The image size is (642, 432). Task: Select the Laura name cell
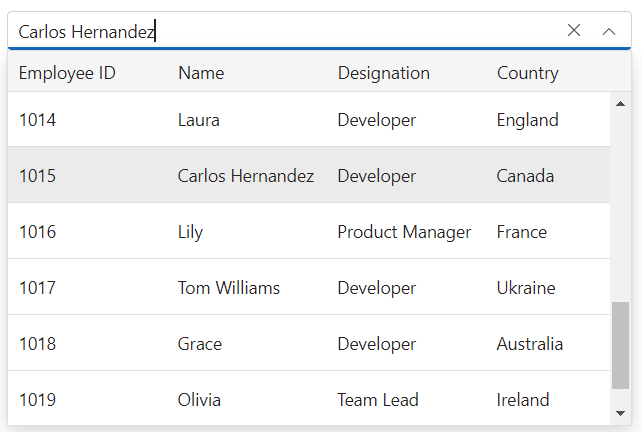click(199, 120)
